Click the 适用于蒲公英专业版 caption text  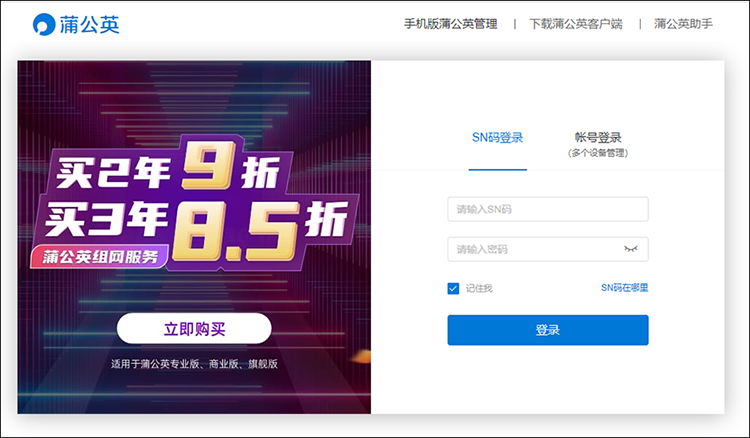click(x=194, y=364)
